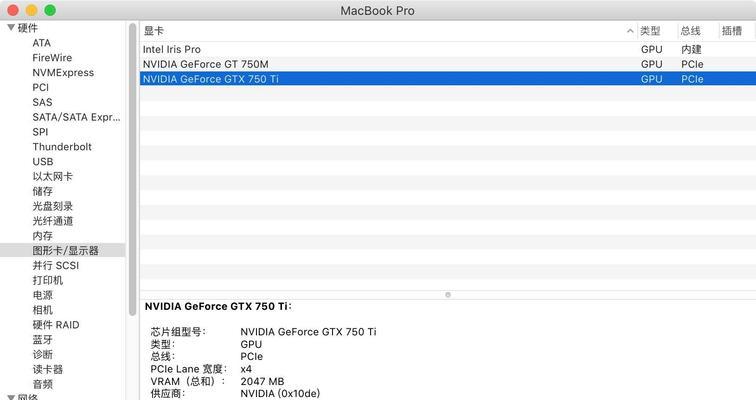Toggle sort order arrow in 显卡 column
756x400 pixels.
click(630, 31)
